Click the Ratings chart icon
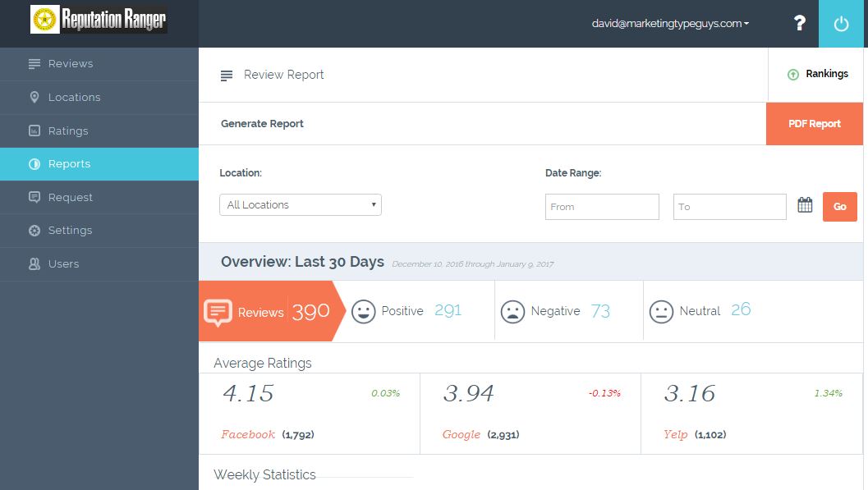Screen dimensions: 868x490 34,131
